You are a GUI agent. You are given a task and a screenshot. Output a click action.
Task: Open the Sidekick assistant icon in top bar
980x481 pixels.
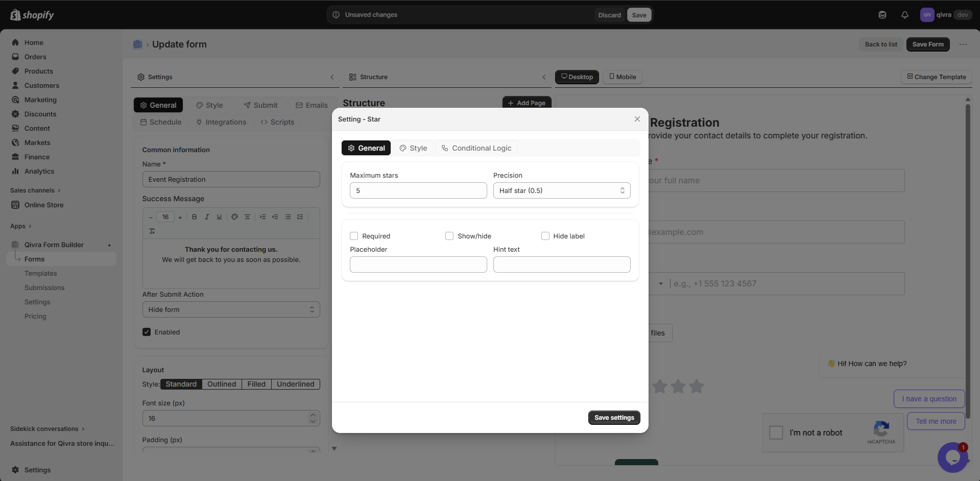pos(882,15)
